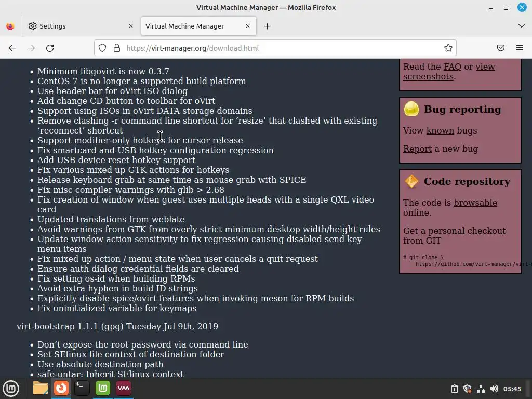Image resolution: width=532 pixels, height=399 pixels.
Task: Click the forward navigation arrow
Action: tap(31, 48)
